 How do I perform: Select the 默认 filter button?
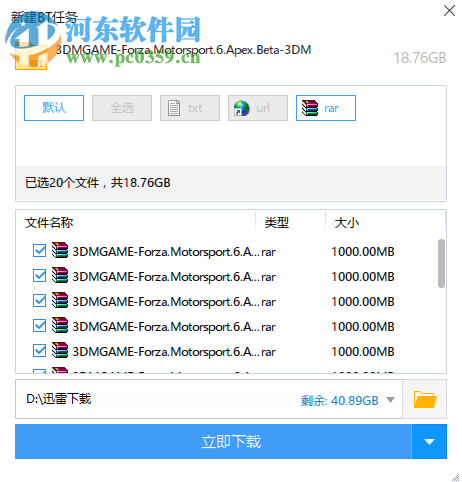[x=54, y=108]
